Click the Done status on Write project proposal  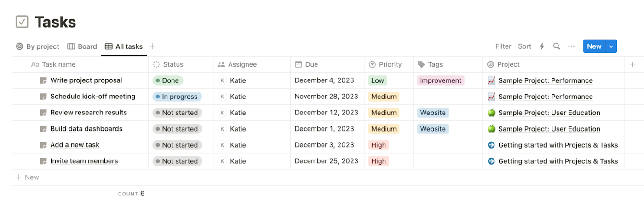168,80
